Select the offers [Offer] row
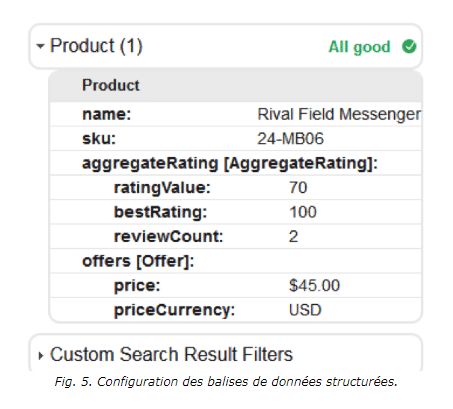Screen dimensions: 453x409 click(x=236, y=261)
